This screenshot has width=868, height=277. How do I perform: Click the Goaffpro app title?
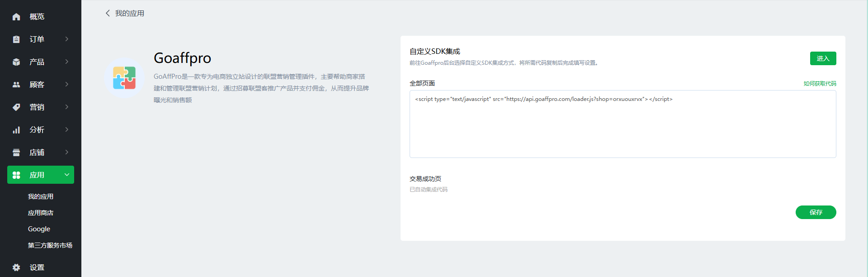(182, 58)
